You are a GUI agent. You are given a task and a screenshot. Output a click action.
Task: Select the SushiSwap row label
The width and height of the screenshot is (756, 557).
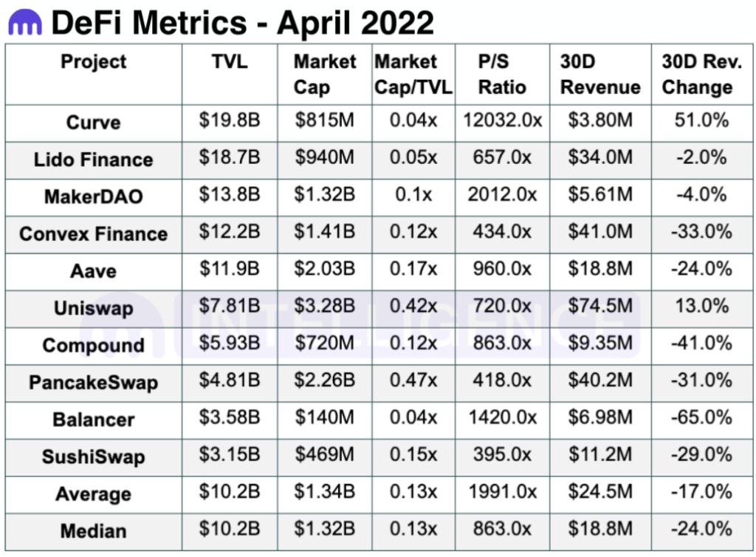click(94, 457)
